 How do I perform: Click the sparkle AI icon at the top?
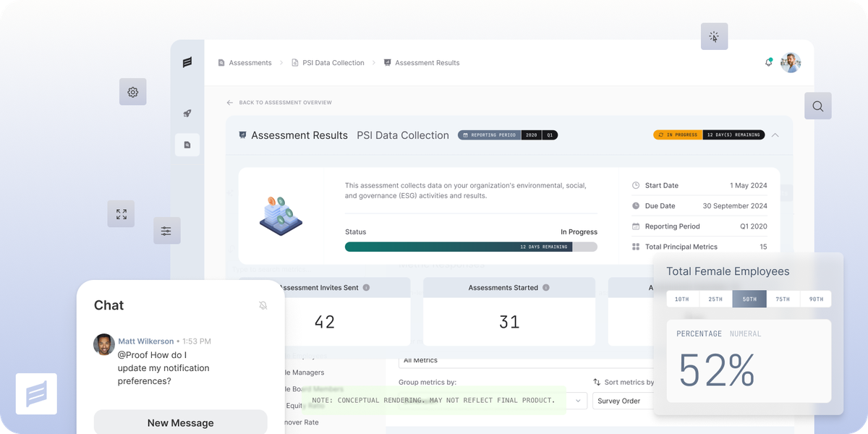click(x=714, y=35)
